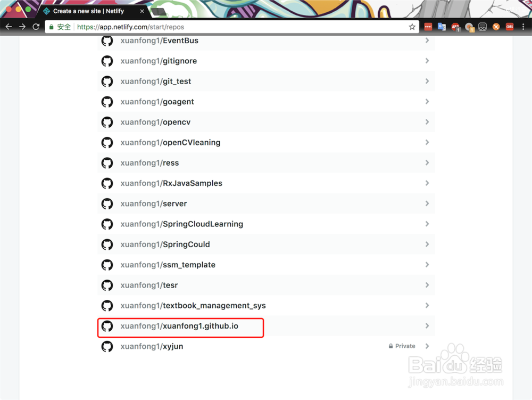Click chevron on EventBus row

pos(427,40)
